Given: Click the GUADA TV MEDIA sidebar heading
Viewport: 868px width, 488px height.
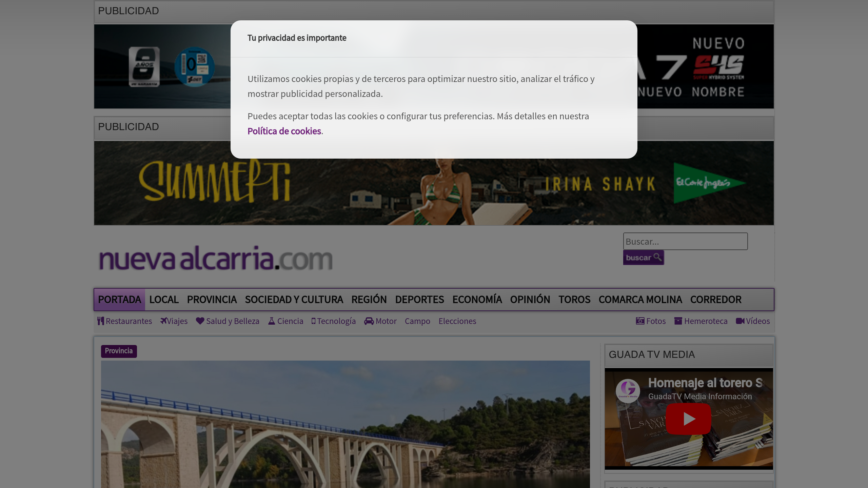Looking at the screenshot, I should pyautogui.click(x=652, y=354).
